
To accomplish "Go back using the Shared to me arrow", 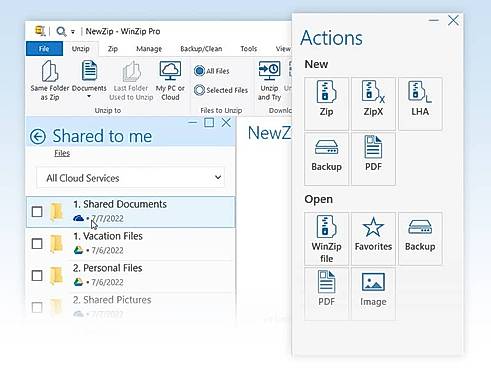I will coord(38,137).
